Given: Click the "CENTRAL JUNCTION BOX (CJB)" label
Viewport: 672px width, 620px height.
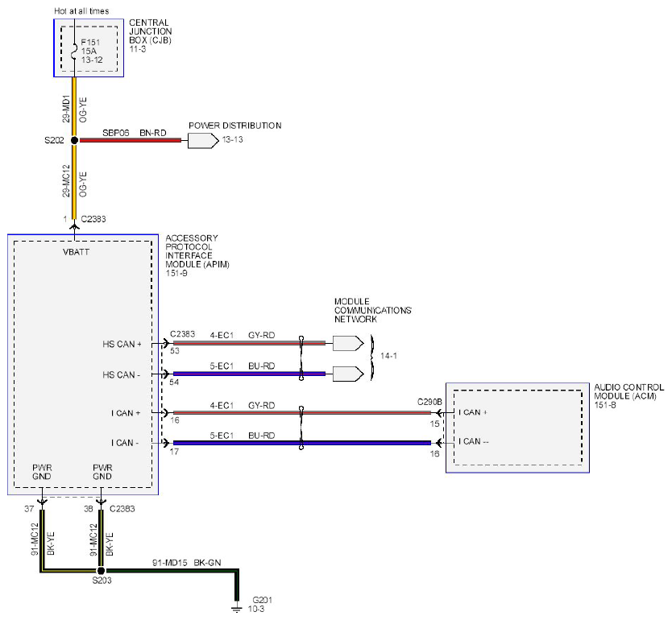Looking at the screenshot, I should [151, 31].
